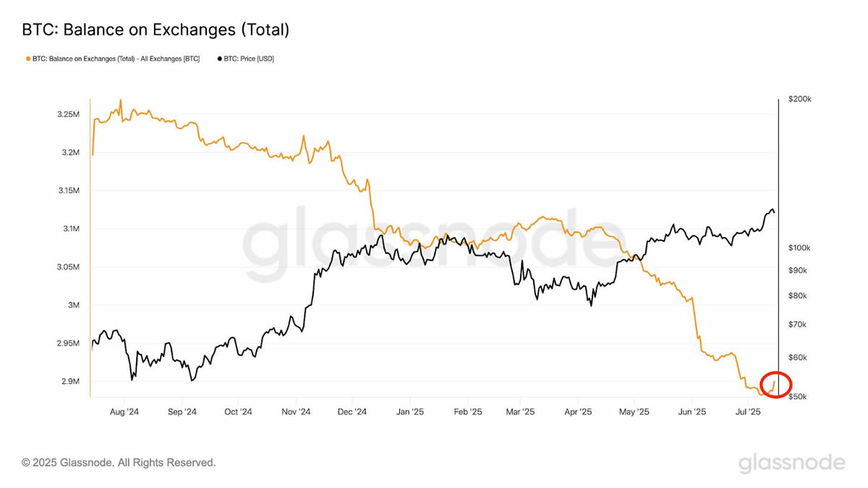Select the Jan '25 x-axis label
868x488 pixels.
click(x=409, y=411)
